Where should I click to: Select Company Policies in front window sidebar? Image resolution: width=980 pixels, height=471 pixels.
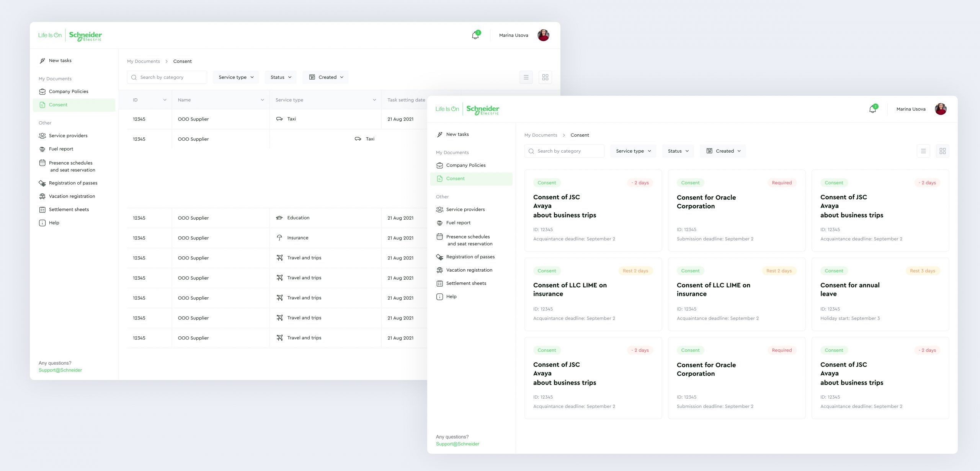[465, 165]
